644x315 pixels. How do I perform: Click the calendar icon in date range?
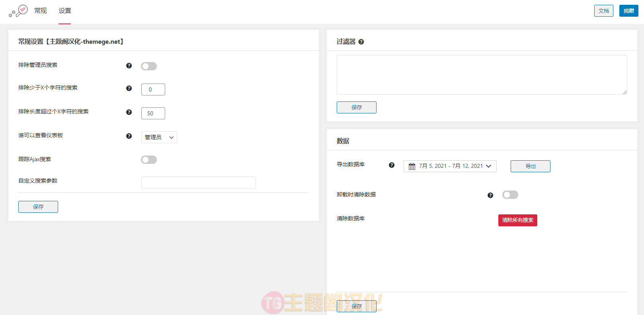(x=412, y=166)
